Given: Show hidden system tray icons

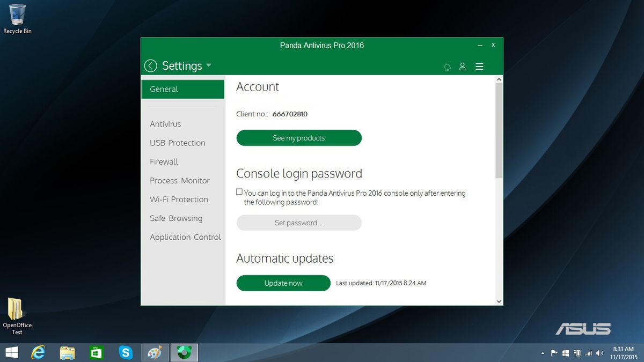Looking at the screenshot, I should click(543, 353).
